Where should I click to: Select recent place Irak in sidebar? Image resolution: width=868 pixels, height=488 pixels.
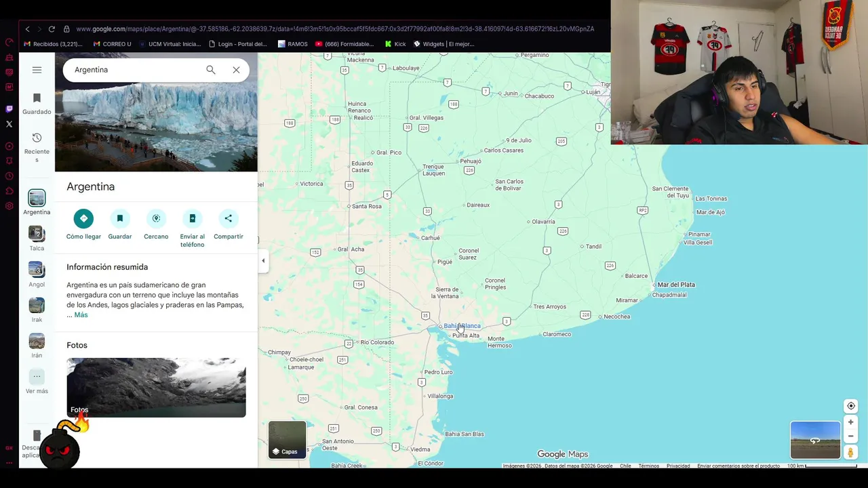point(37,310)
